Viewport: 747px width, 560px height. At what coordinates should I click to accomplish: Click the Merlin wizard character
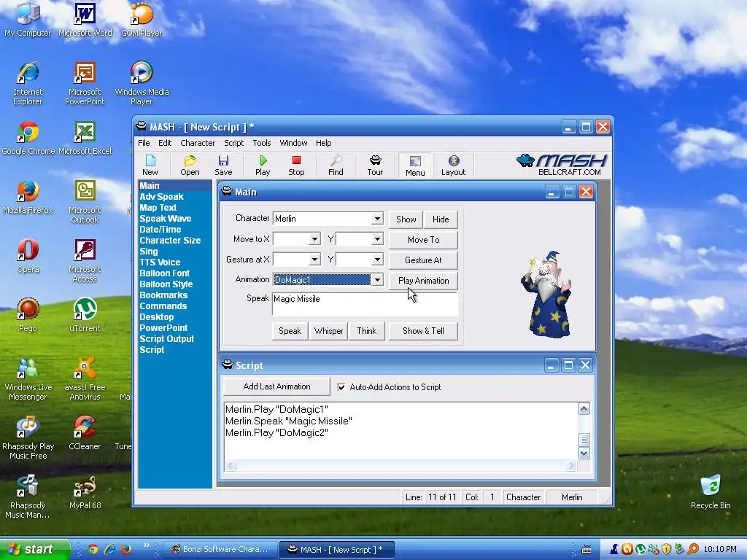[547, 295]
